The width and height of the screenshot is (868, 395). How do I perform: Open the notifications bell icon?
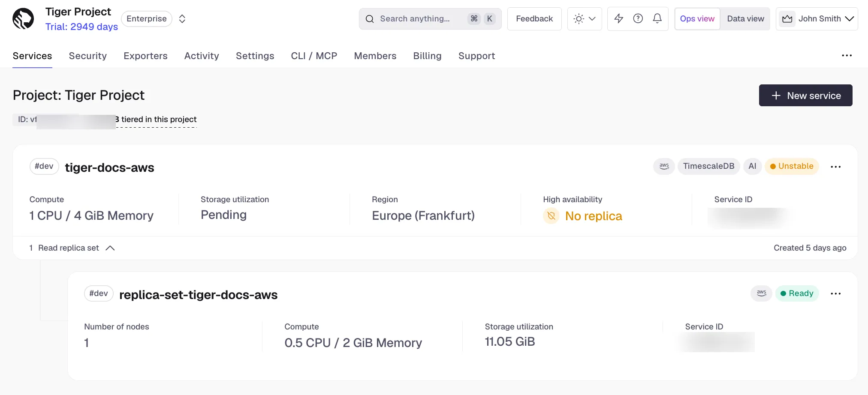coord(657,18)
